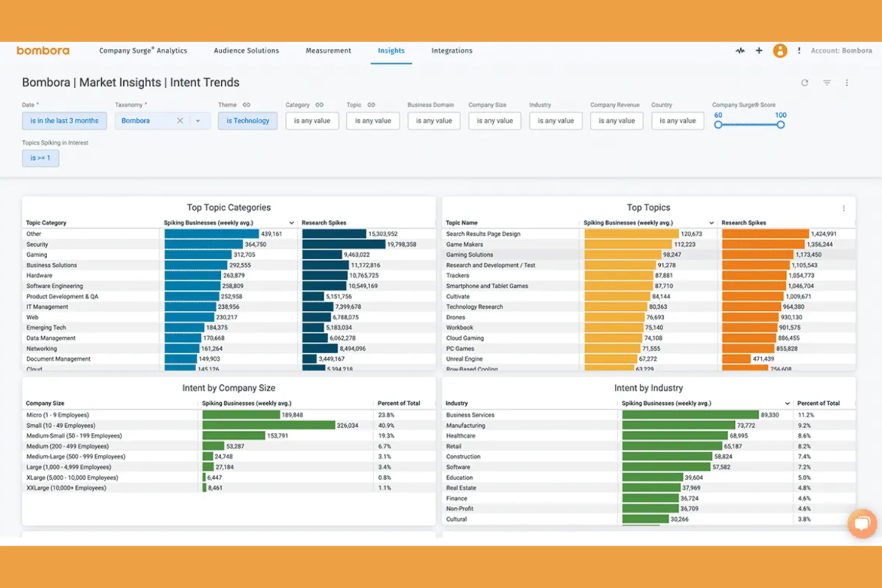Image resolution: width=882 pixels, height=588 pixels.
Task: Toggle the link icon beside Topic filter
Action: 372,105
